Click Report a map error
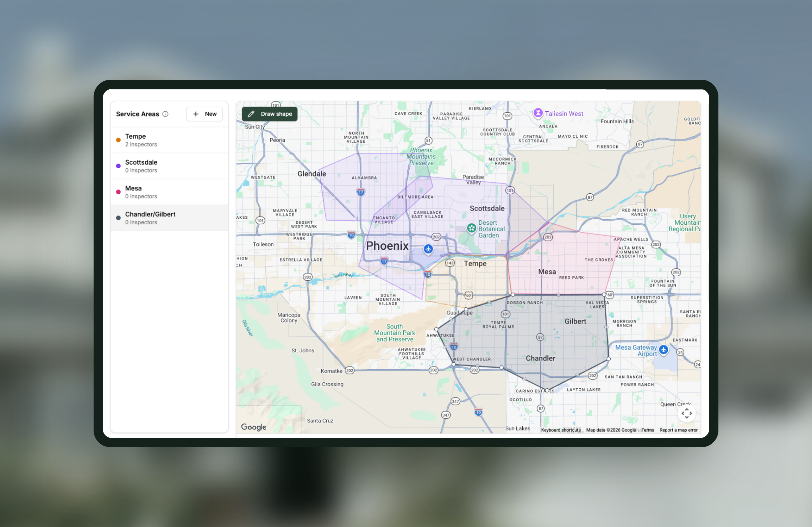Screen dimensions: 812x527 [678, 430]
